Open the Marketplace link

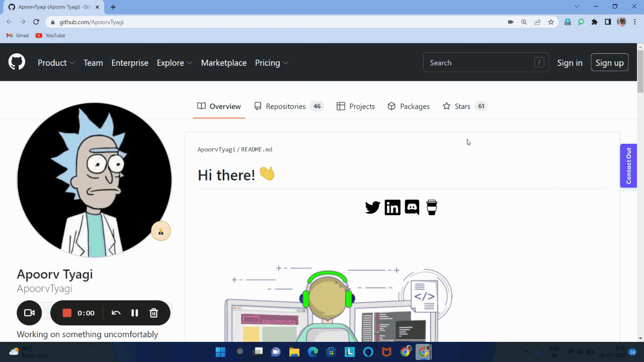tap(224, 63)
